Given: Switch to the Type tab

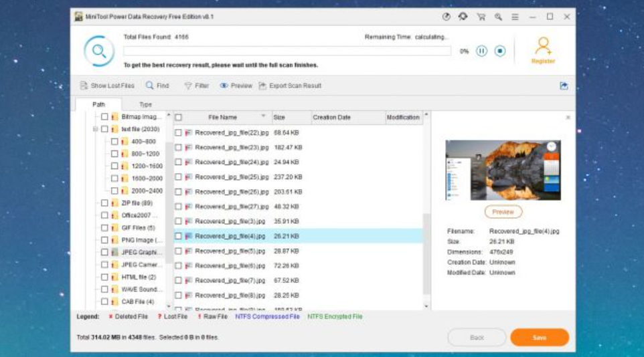Looking at the screenshot, I should point(145,104).
